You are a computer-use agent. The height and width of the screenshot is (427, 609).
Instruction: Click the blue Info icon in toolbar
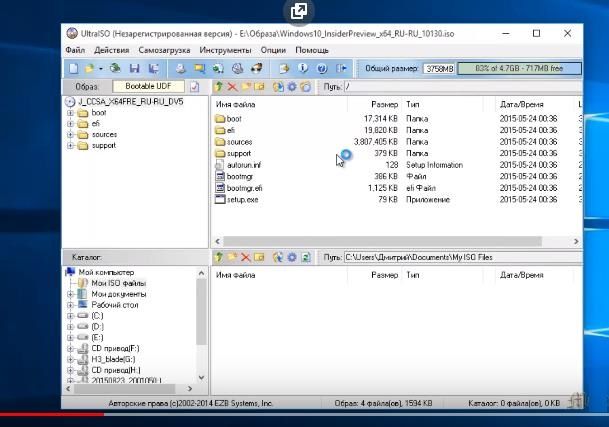click(303, 68)
